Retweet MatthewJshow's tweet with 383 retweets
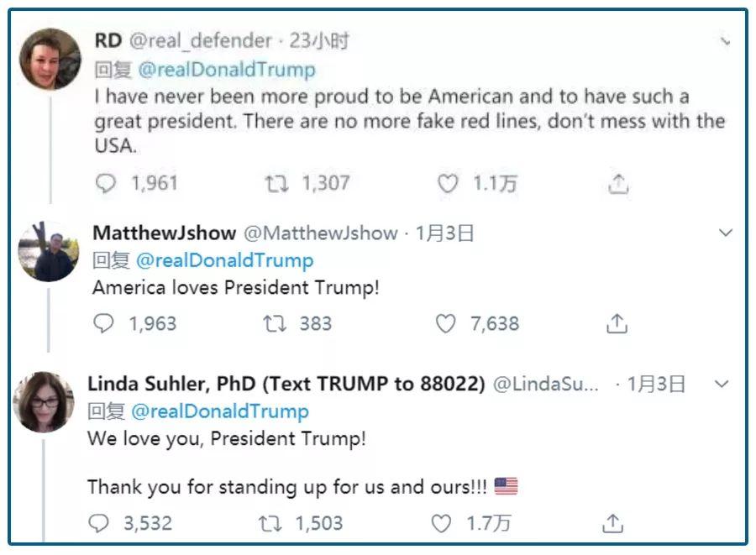 coord(275,324)
